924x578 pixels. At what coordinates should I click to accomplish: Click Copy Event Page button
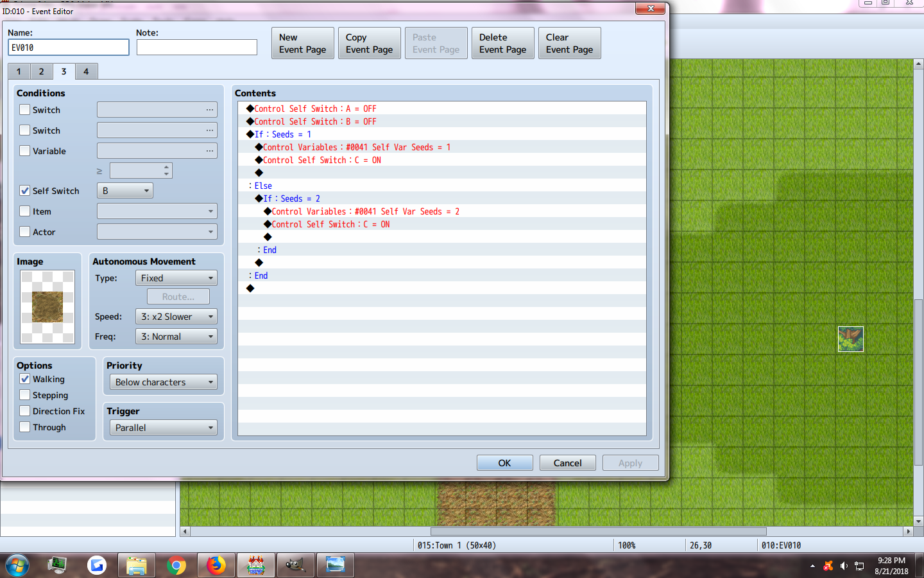tap(370, 43)
